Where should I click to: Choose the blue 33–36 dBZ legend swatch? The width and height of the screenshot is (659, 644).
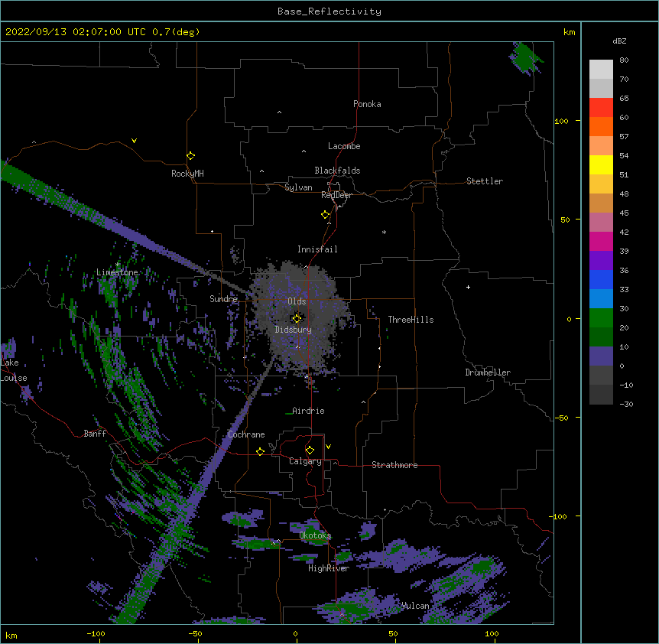(x=601, y=279)
